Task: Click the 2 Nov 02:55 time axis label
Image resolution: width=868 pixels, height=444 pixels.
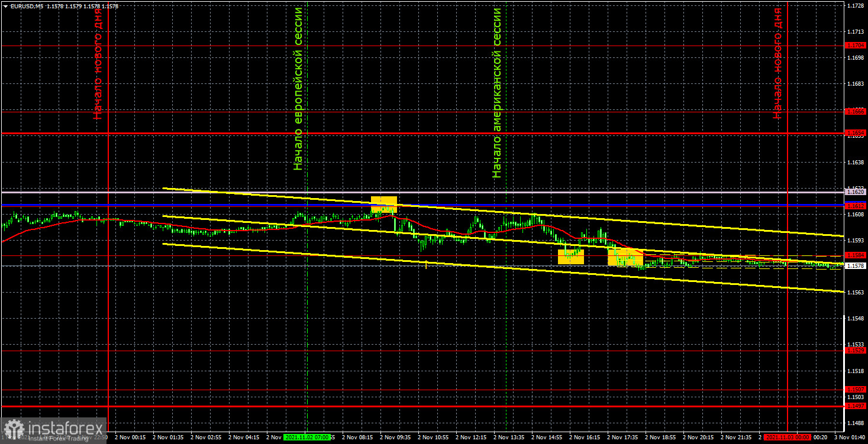Action: click(206, 437)
